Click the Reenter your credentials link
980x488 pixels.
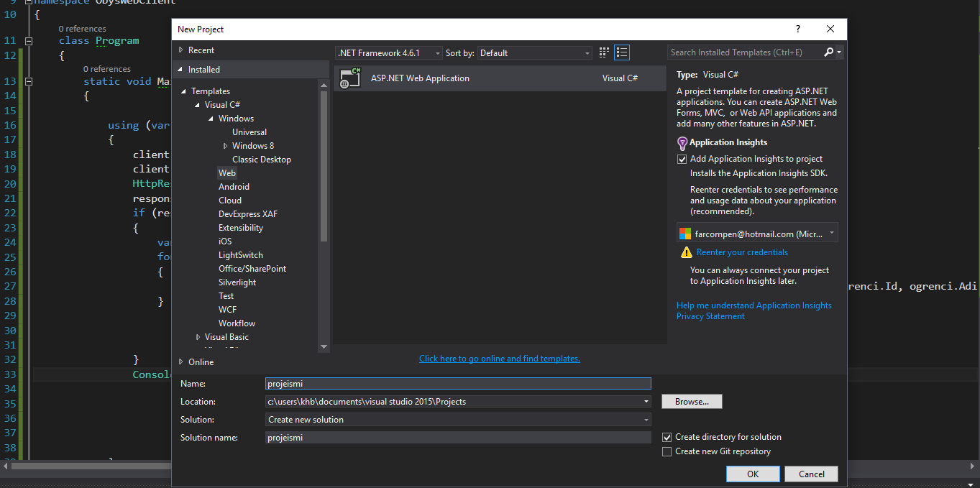742,252
